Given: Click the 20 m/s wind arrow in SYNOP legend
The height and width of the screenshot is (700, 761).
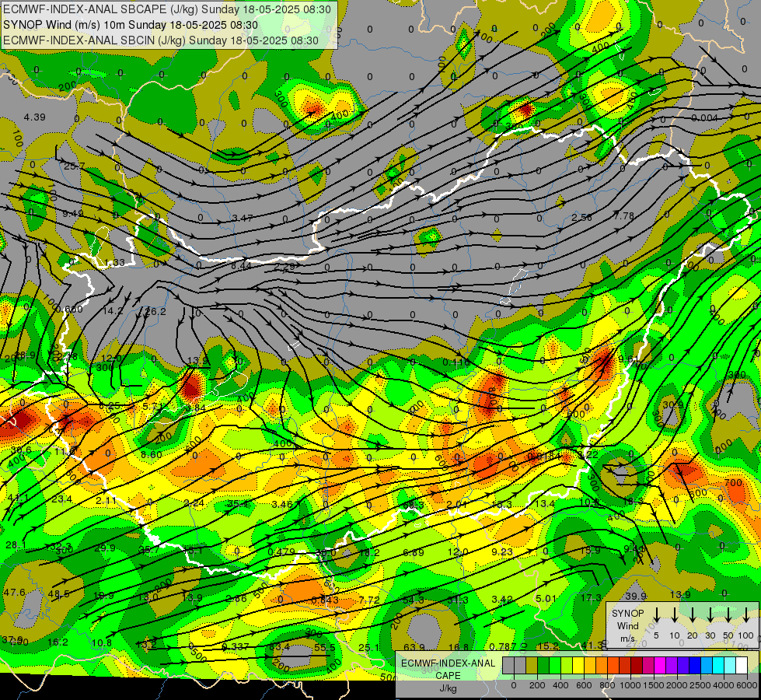Looking at the screenshot, I should tap(693, 614).
